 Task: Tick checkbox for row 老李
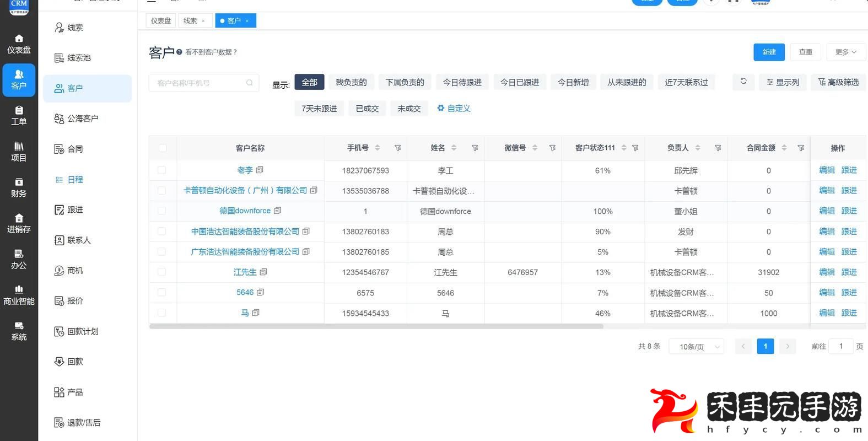[161, 170]
